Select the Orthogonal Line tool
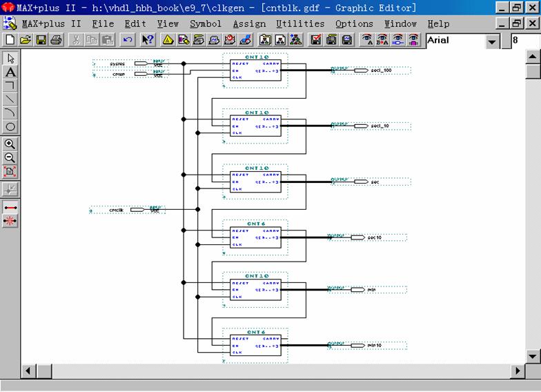This screenshot has height=392, width=541. [10, 86]
